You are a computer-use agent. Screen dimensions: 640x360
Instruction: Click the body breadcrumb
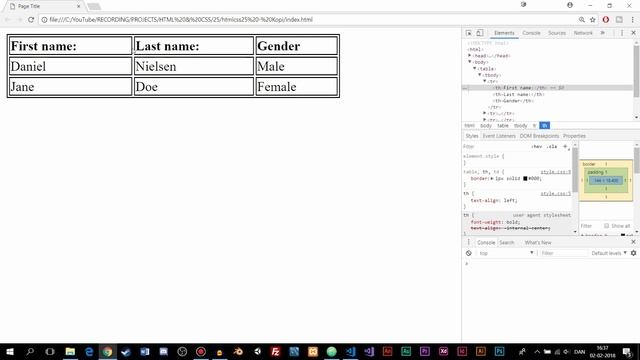pyautogui.click(x=486, y=126)
